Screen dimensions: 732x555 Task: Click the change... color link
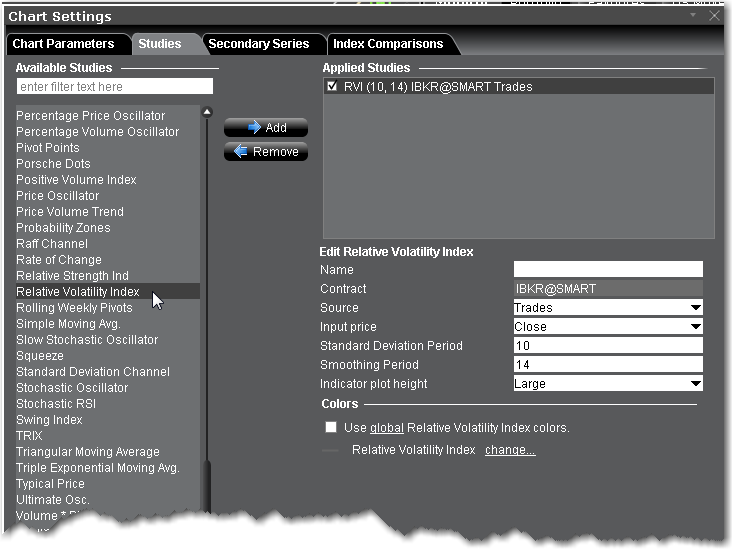pyautogui.click(x=510, y=450)
